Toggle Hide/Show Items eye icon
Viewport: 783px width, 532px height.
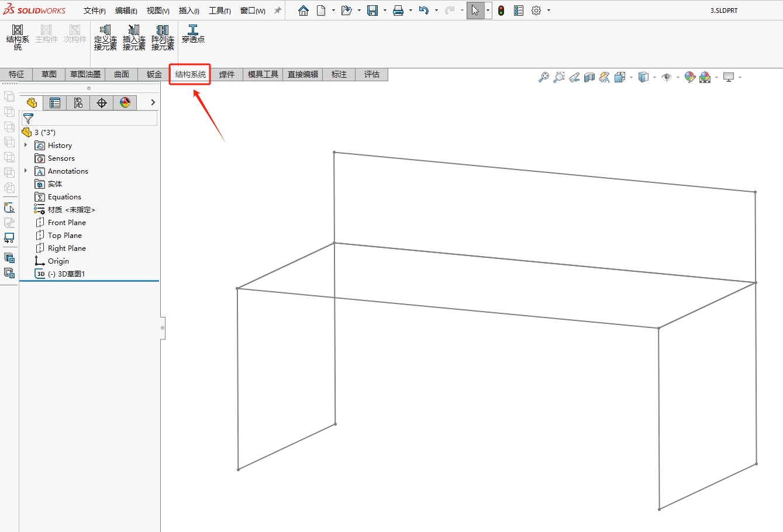[667, 77]
